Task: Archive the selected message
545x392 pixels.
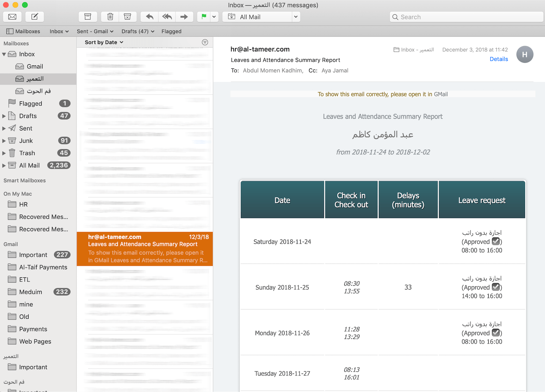Action: point(88,17)
